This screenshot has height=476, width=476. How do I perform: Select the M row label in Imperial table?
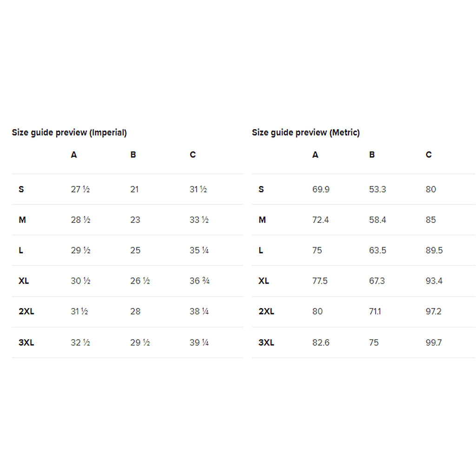coord(22,220)
